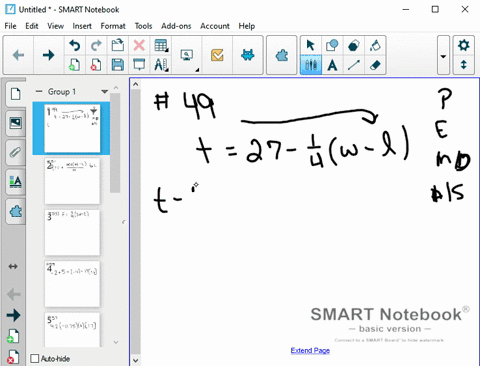Click sidebar next page dark arrow

click(x=13, y=315)
